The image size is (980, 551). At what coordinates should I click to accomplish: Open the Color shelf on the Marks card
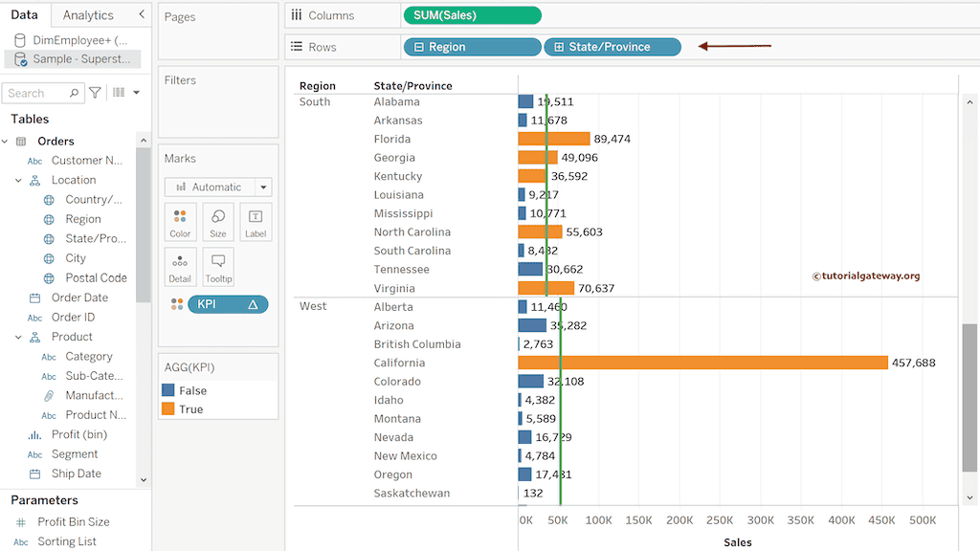coord(180,222)
